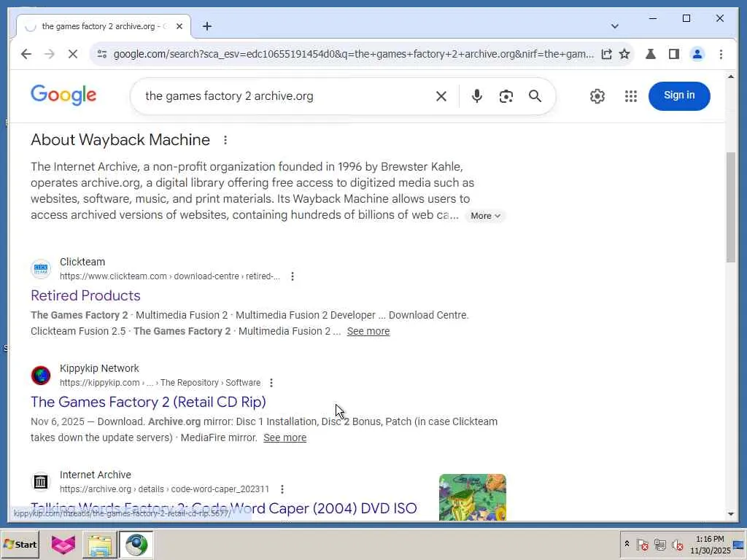
Task: Open the muted volume tray icon
Action: point(677,545)
